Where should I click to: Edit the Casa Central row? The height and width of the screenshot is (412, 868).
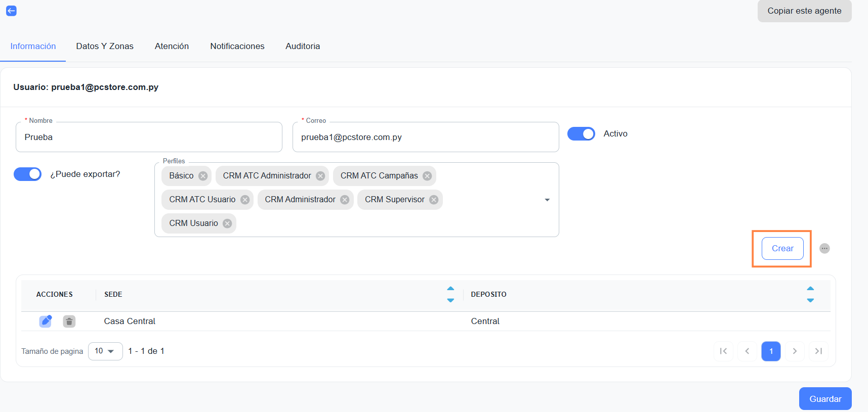[x=46, y=321]
